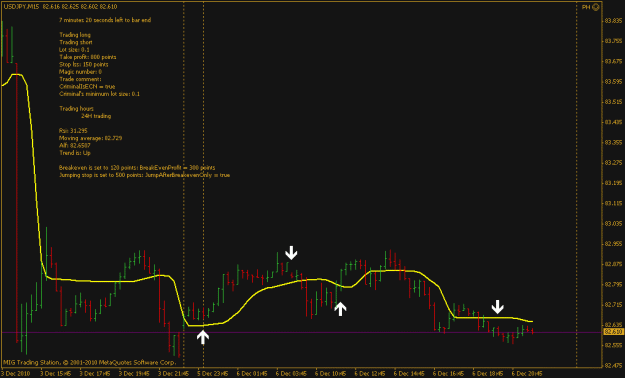The image size is (625, 378).
Task: Click the 'Trading short' line
Action: pos(76,42)
